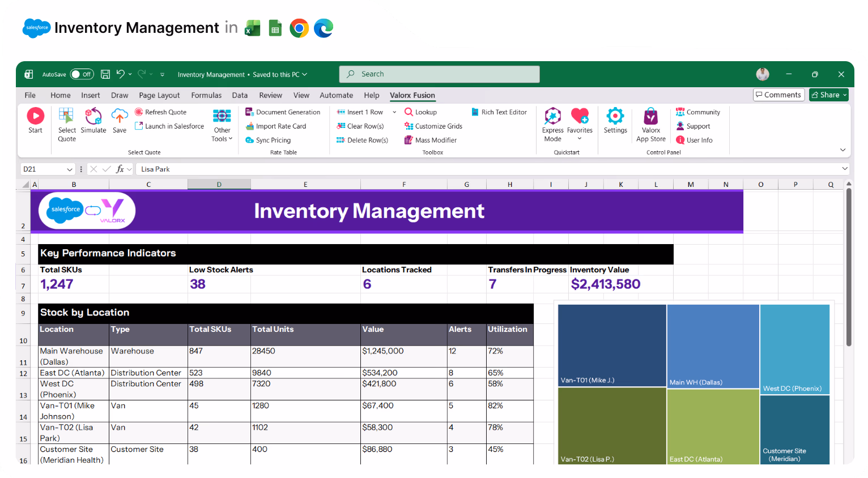Toggle AutoSave off switch
This screenshot has width=868, height=478.
[x=82, y=74]
